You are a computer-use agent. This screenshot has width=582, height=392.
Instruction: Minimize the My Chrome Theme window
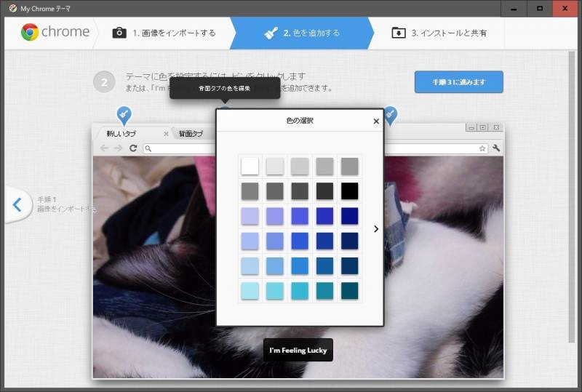(514, 9)
